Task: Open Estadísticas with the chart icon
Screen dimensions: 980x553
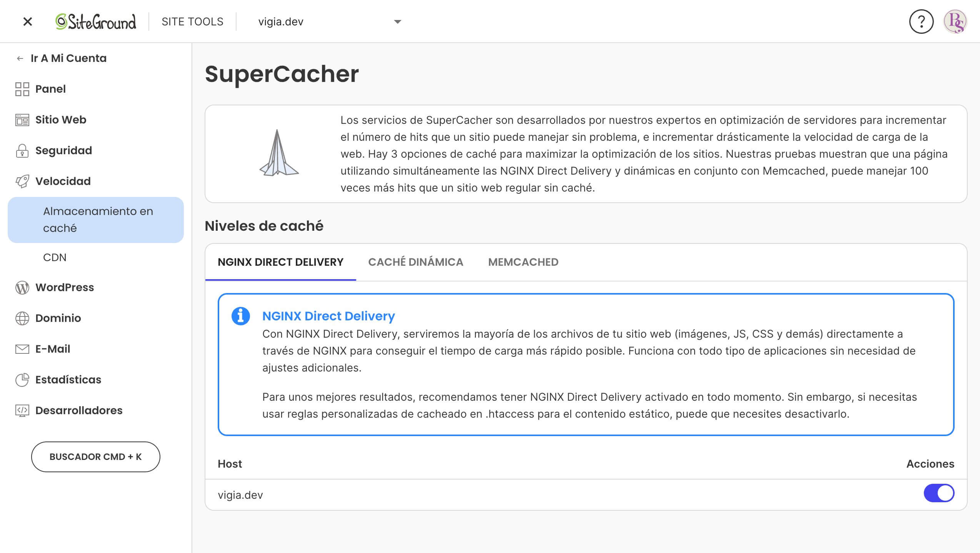Action: coord(22,380)
